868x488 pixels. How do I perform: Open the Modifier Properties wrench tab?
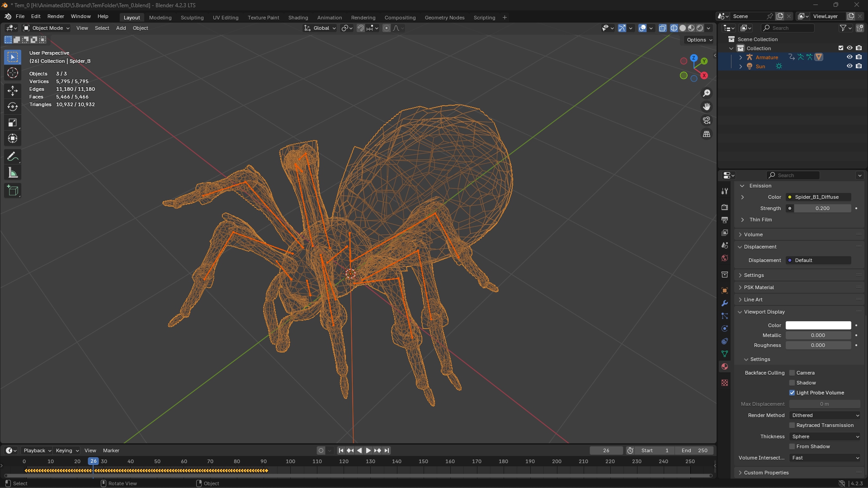click(725, 304)
